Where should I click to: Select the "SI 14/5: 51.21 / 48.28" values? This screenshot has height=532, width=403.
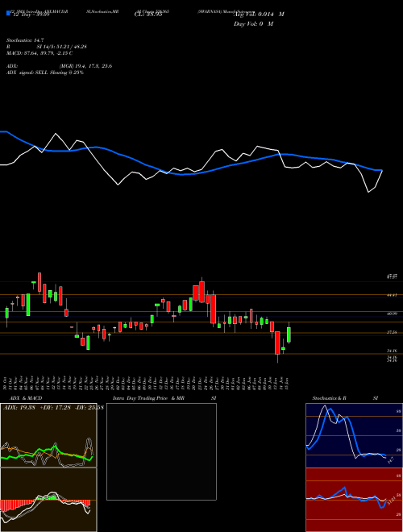[x=62, y=47]
